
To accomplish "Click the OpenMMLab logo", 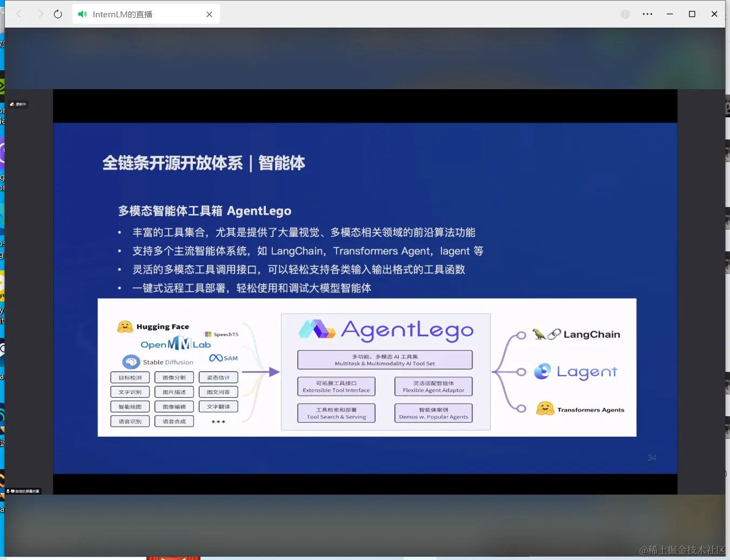I will pyautogui.click(x=176, y=344).
